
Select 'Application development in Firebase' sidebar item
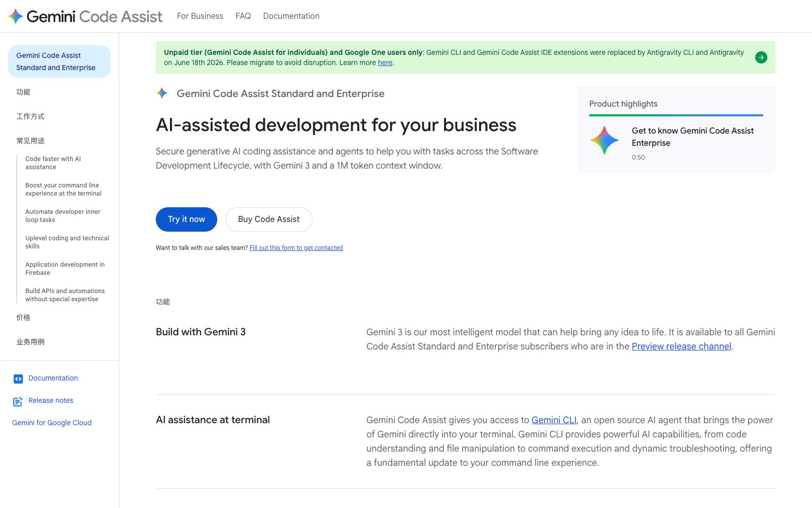(x=65, y=269)
